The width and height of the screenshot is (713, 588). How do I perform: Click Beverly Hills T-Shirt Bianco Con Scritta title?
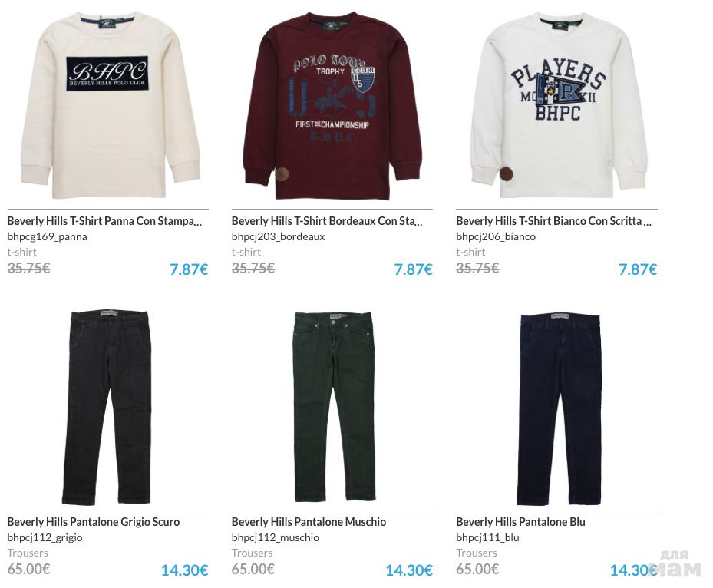[x=553, y=221]
